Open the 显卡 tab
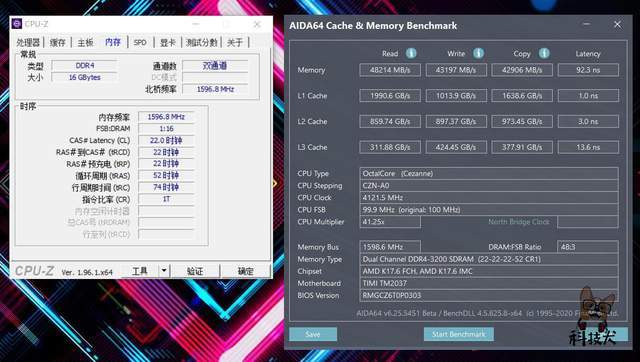Viewport: 640px width, 362px height. pos(168,42)
